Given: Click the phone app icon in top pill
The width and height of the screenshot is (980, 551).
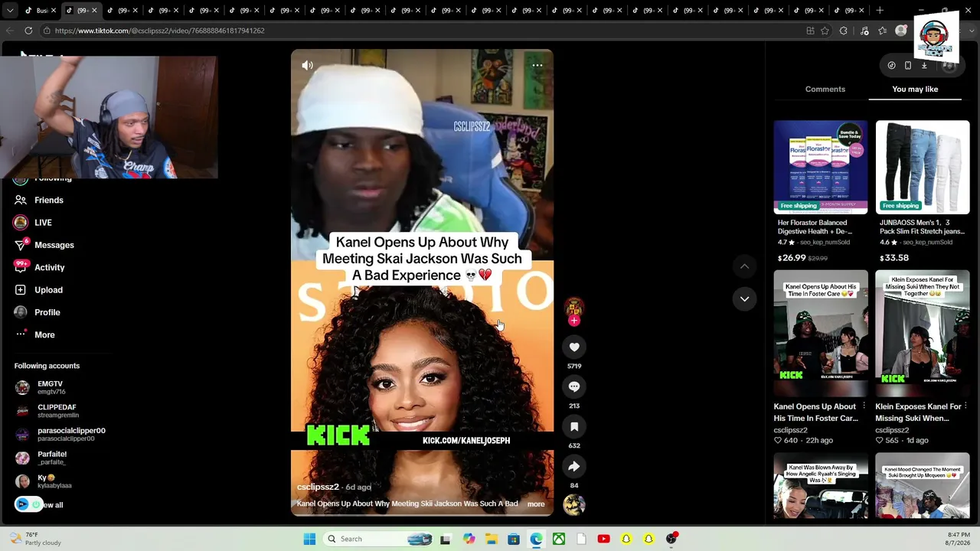Looking at the screenshot, I should click(908, 66).
